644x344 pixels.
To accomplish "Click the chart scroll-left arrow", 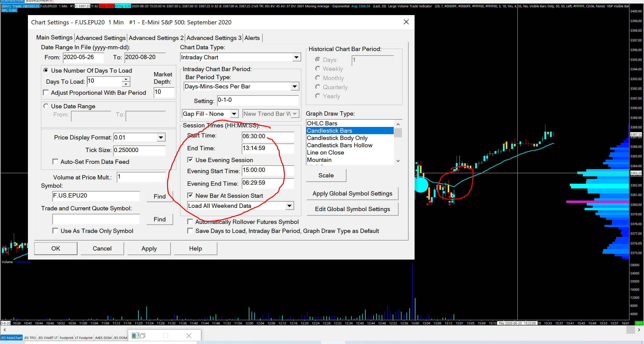I will pyautogui.click(x=5, y=330).
